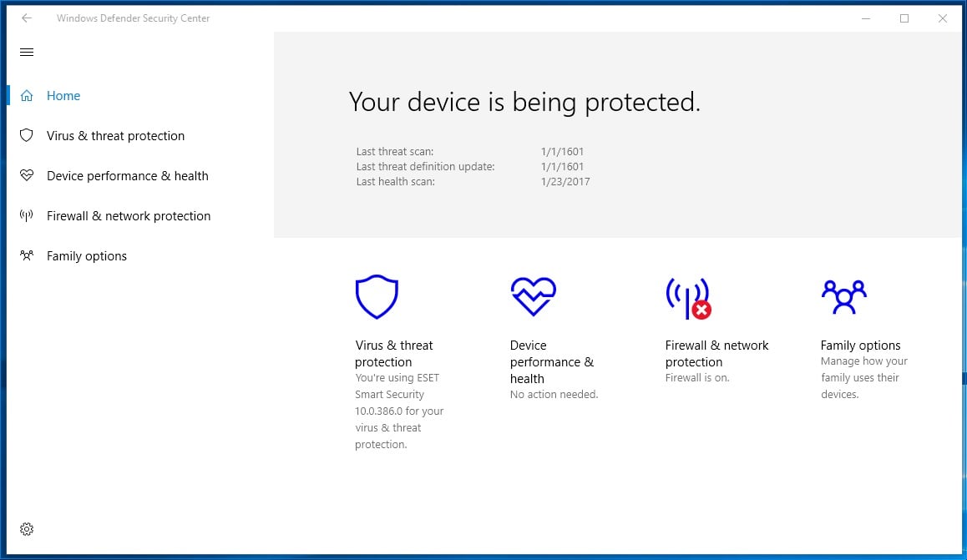
Task: Click the firewall antenna icon in sidebar
Action: [x=27, y=215]
